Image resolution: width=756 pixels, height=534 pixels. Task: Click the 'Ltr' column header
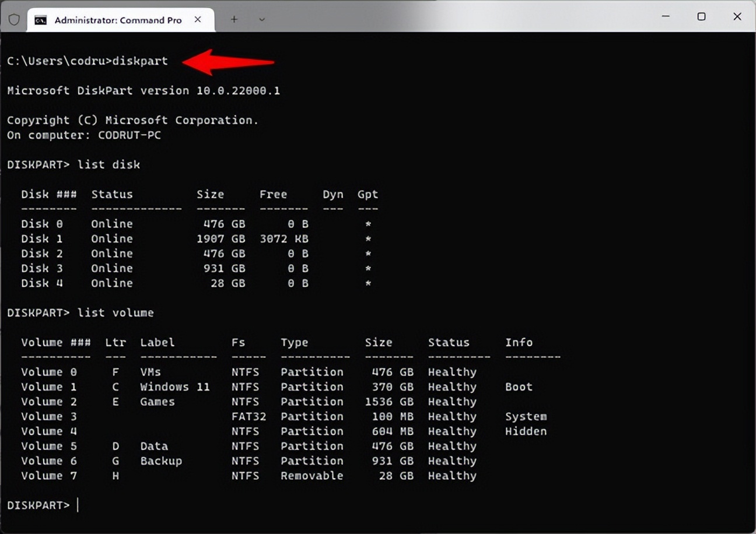click(x=116, y=343)
